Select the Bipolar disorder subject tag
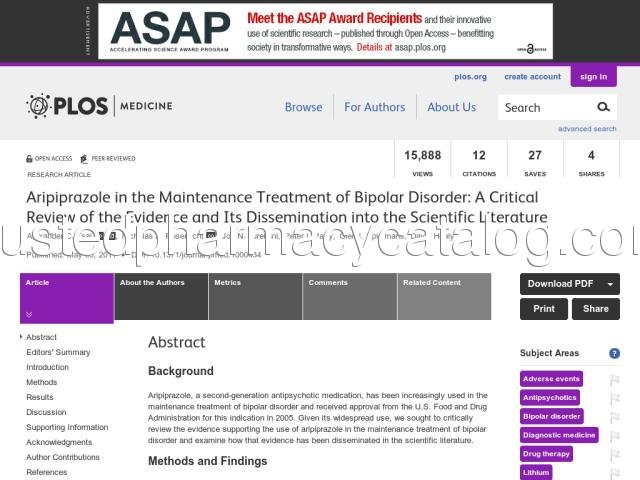The image size is (640, 480). point(551,416)
